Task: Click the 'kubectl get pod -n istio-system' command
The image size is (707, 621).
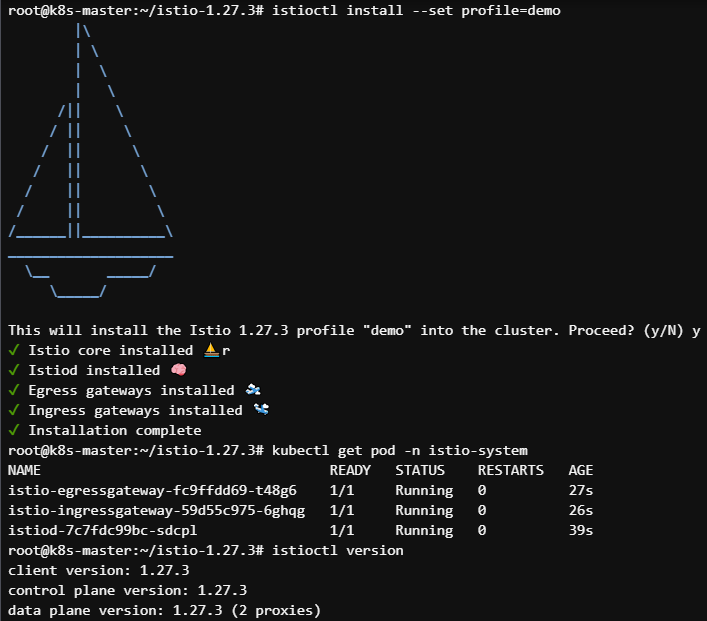Action: [399, 451]
